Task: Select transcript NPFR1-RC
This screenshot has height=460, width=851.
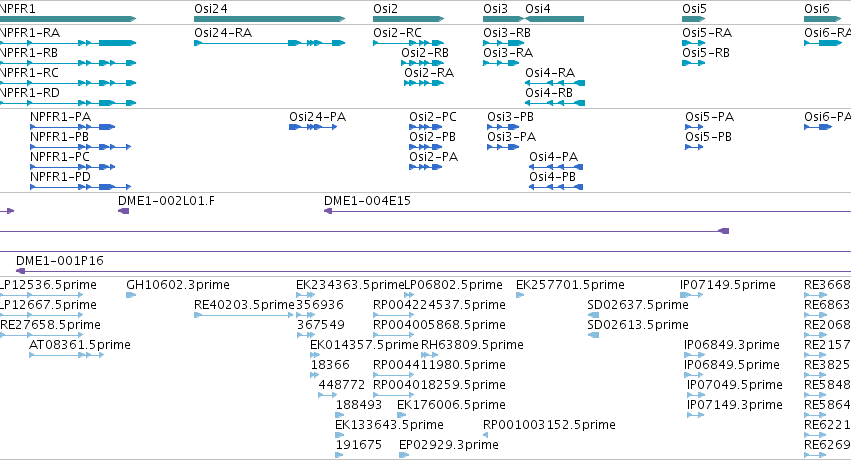Action: click(67, 83)
